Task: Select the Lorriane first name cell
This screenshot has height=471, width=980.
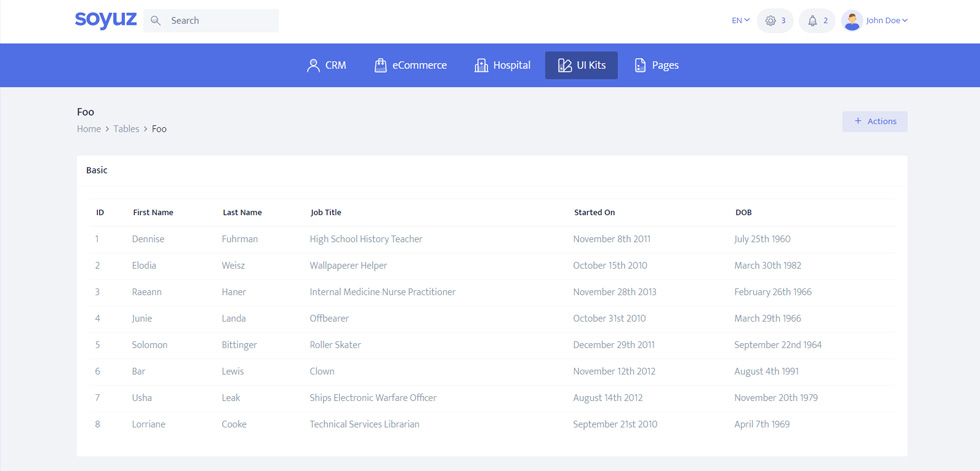Action: pos(147,424)
